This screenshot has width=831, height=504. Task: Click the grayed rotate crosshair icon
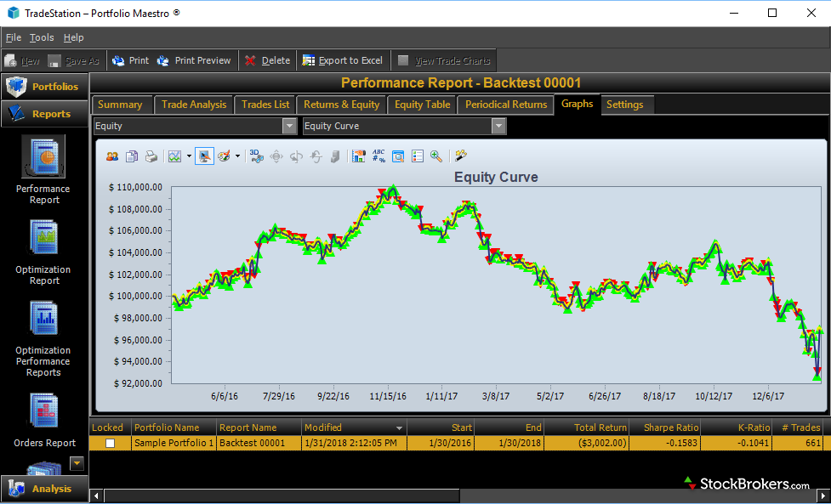[276, 156]
